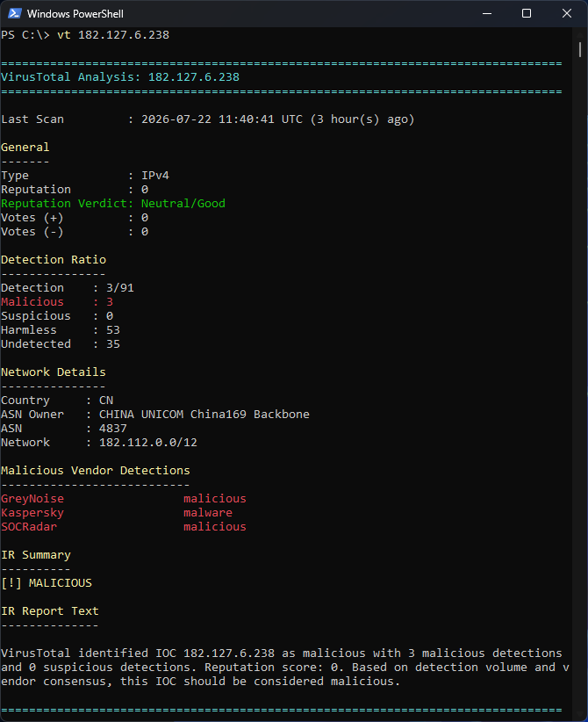
Task: Click the 'Kaspersky' vendor name
Action: coord(32,512)
